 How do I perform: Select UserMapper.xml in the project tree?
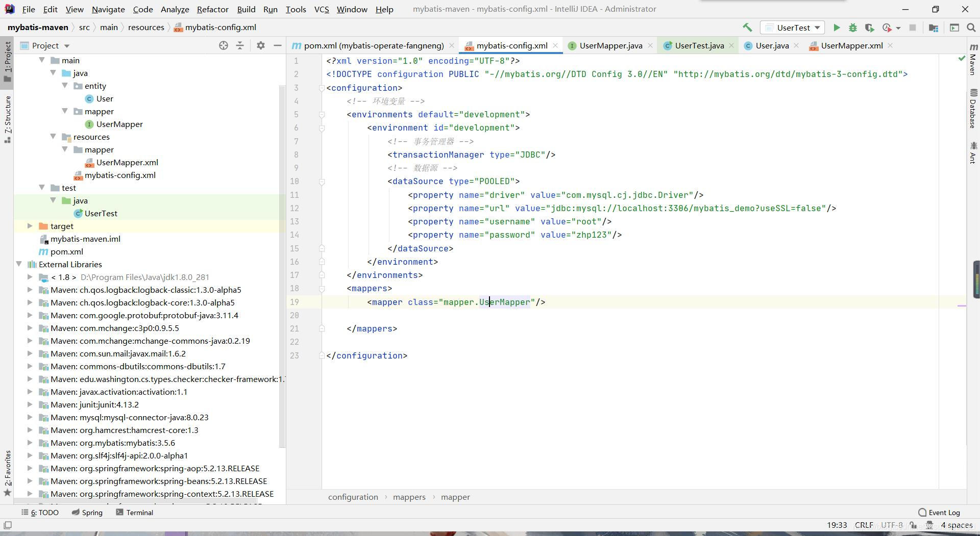tap(127, 162)
